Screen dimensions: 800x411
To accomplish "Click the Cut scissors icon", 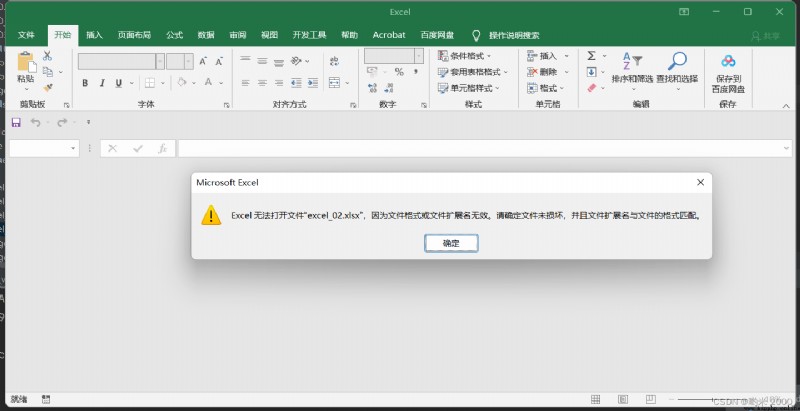I will pyautogui.click(x=47, y=56).
